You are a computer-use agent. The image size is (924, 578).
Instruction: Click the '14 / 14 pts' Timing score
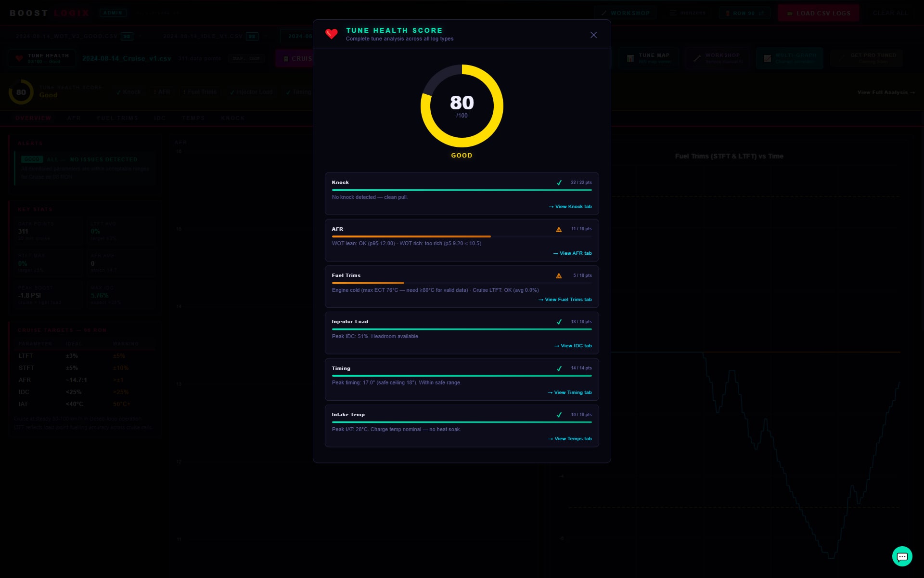tap(581, 368)
